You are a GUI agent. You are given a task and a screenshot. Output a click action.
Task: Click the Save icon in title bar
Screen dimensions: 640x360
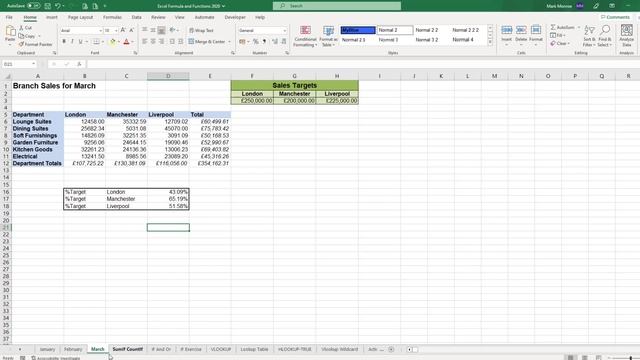(x=48, y=6)
